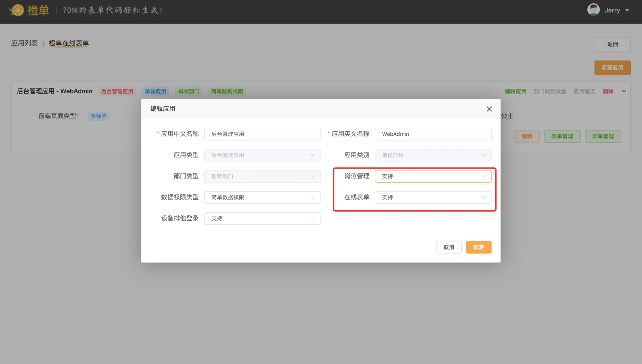Expand the 应用服务 dropdown menu
This screenshot has width=642, height=364.
pos(584,91)
